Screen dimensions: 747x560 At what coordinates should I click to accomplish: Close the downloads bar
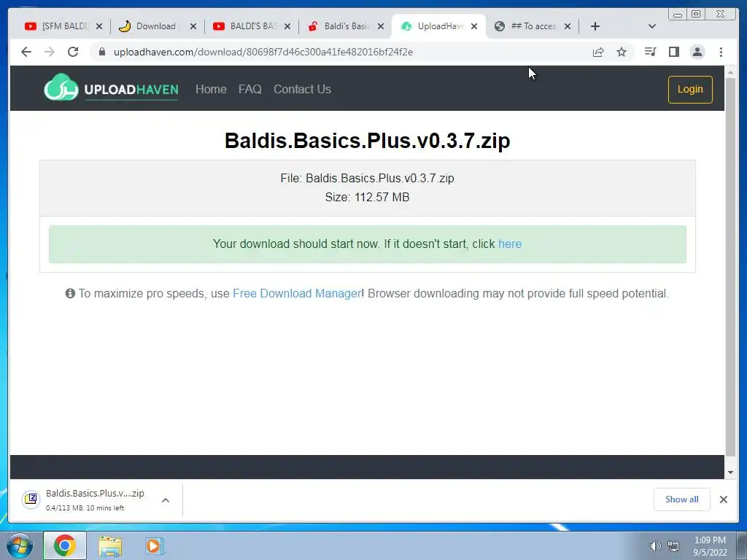(723, 499)
